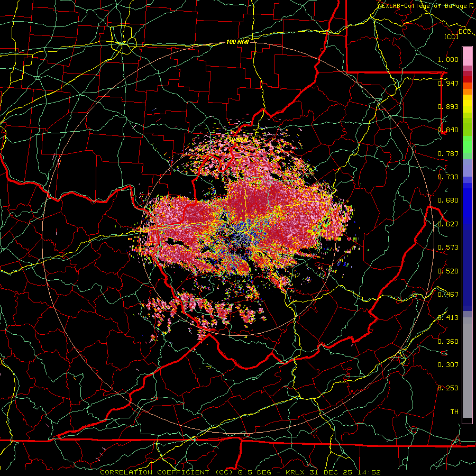This screenshot has width=476, height=476.
Task: Pick the light pink swatch atop color bar
Action: (x=467, y=56)
